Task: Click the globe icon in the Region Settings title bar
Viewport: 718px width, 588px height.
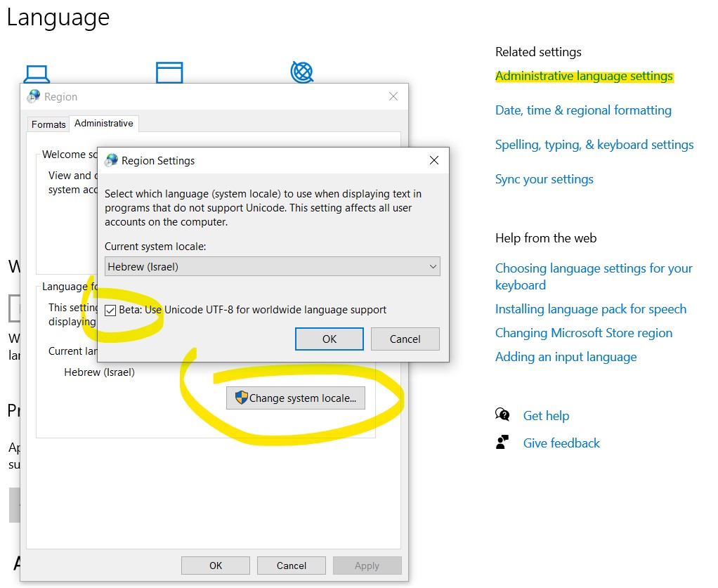Action: click(x=111, y=160)
